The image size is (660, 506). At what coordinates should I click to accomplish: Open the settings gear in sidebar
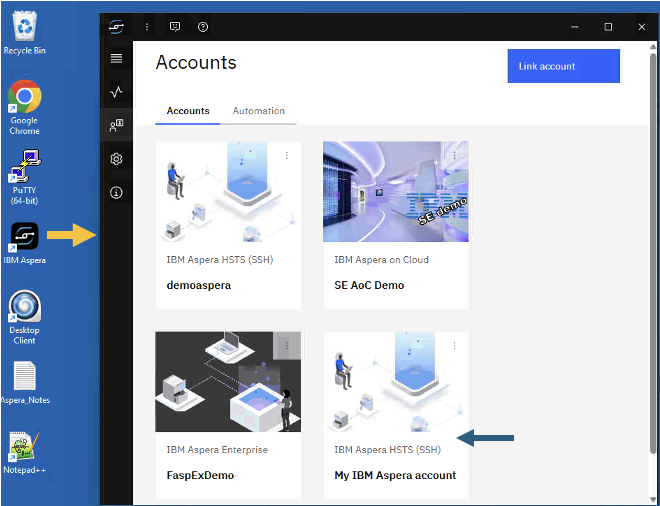point(117,159)
